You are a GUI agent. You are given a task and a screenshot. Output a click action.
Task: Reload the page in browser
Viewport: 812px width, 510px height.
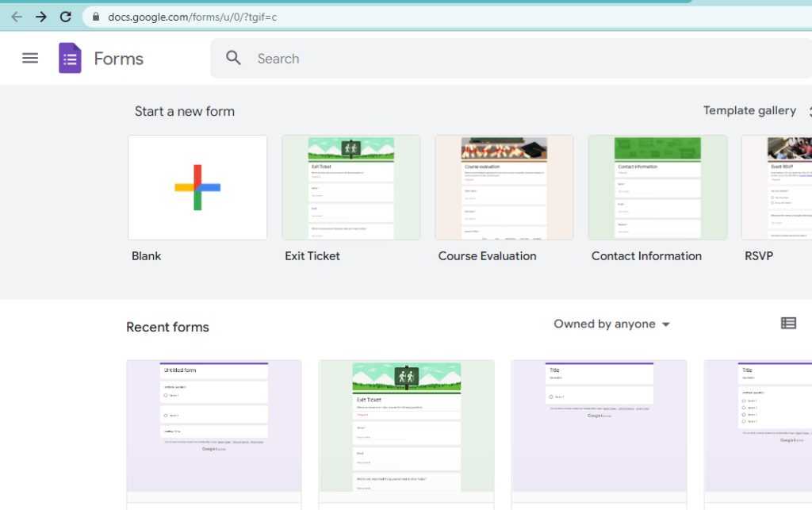tap(66, 17)
